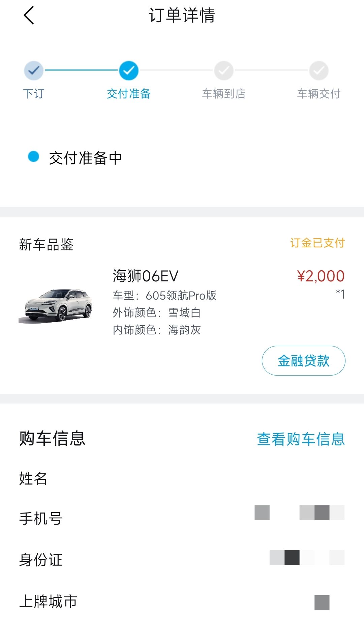The width and height of the screenshot is (364, 635).
Task: Click the 车辆到店 step circle icon
Action: pos(224,71)
